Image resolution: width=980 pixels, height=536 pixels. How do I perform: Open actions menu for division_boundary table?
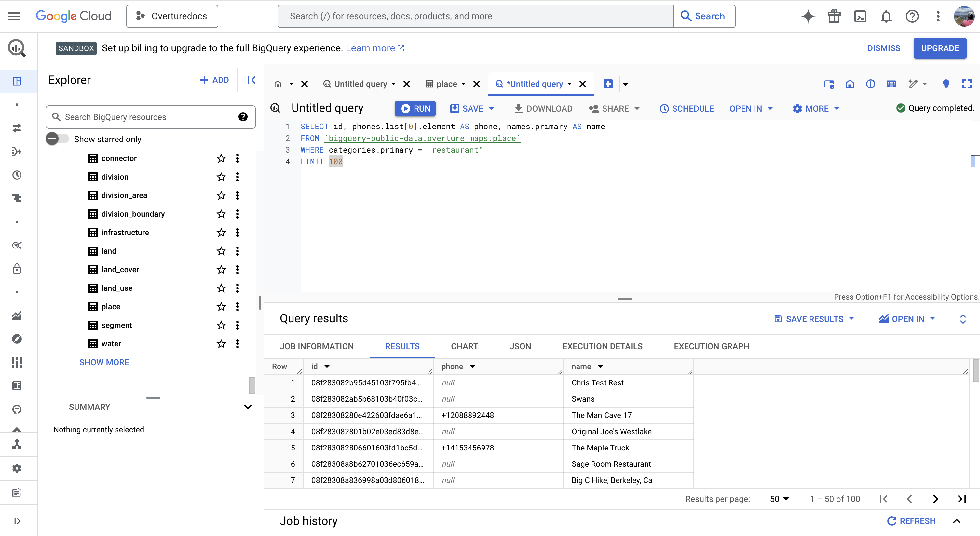(238, 214)
